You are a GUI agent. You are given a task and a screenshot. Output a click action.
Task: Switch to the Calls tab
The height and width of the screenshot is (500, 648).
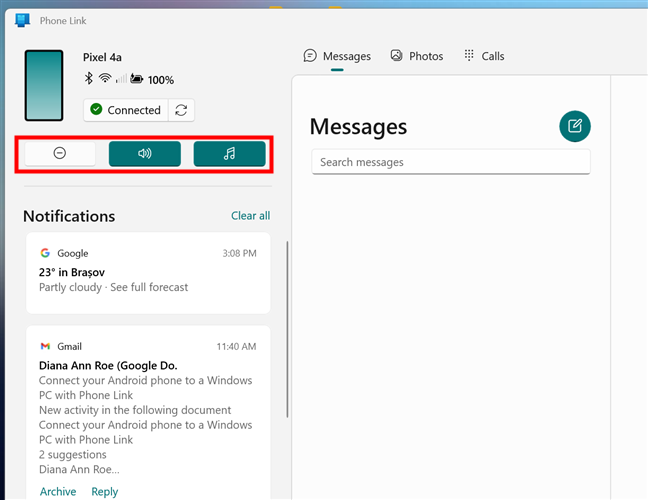click(484, 56)
